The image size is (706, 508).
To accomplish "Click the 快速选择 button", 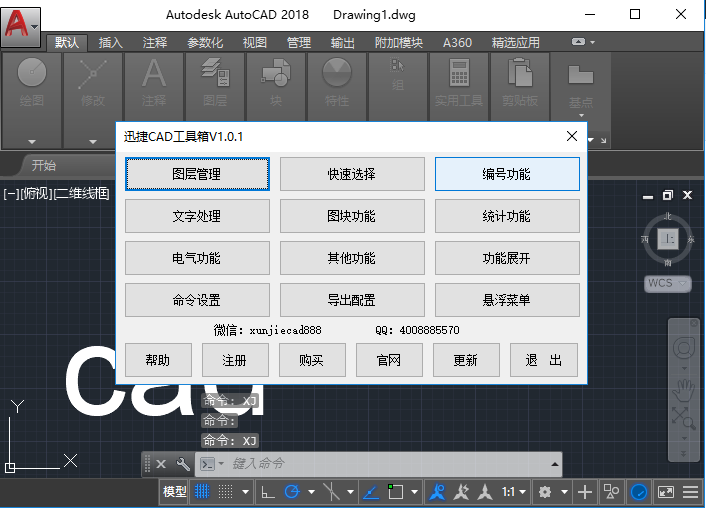I will (x=352, y=174).
